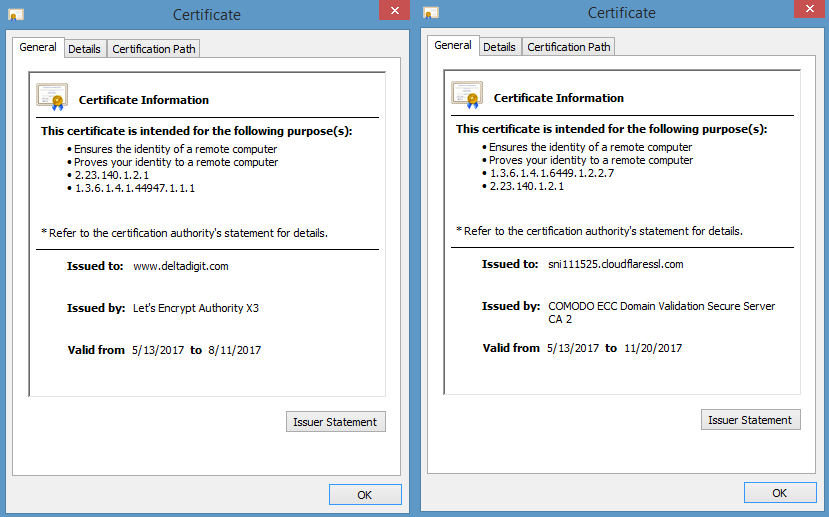Open Certification Path tab in left certificate window

(154, 49)
